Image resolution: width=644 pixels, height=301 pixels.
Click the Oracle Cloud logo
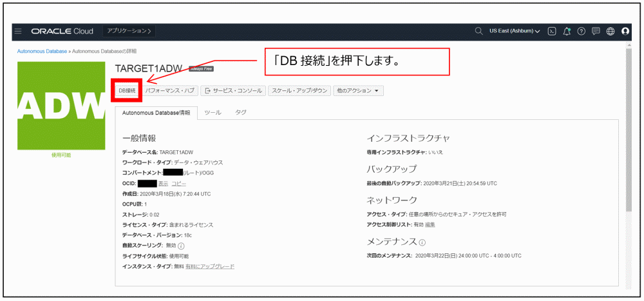pyautogui.click(x=62, y=31)
